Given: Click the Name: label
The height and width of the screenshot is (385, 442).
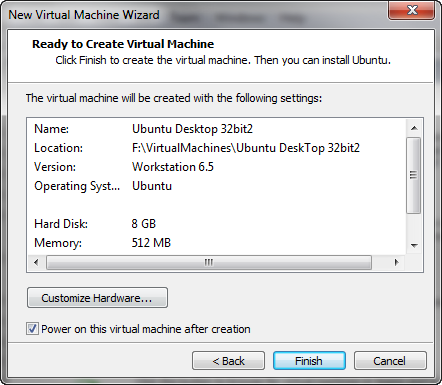Looking at the screenshot, I should (51, 129).
